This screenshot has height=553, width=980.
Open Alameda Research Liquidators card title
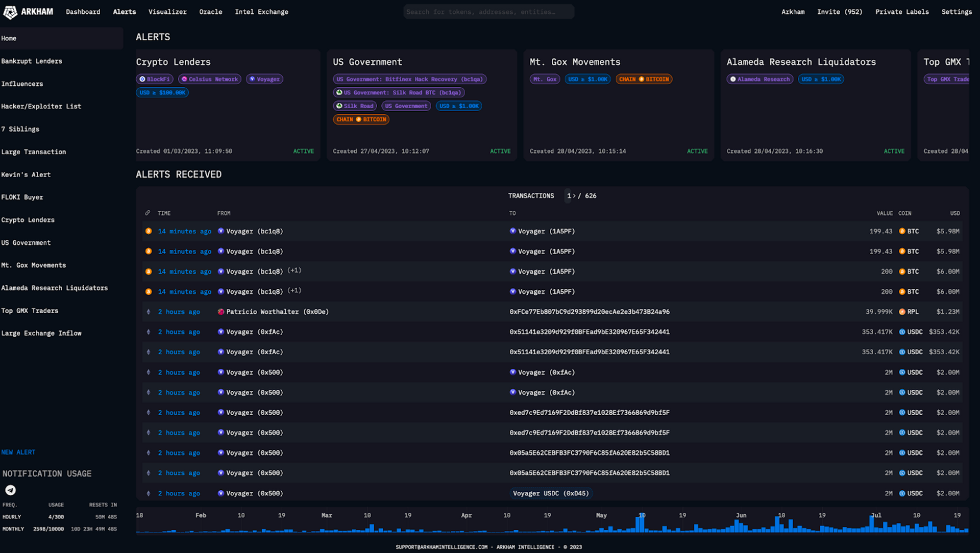[x=801, y=62]
